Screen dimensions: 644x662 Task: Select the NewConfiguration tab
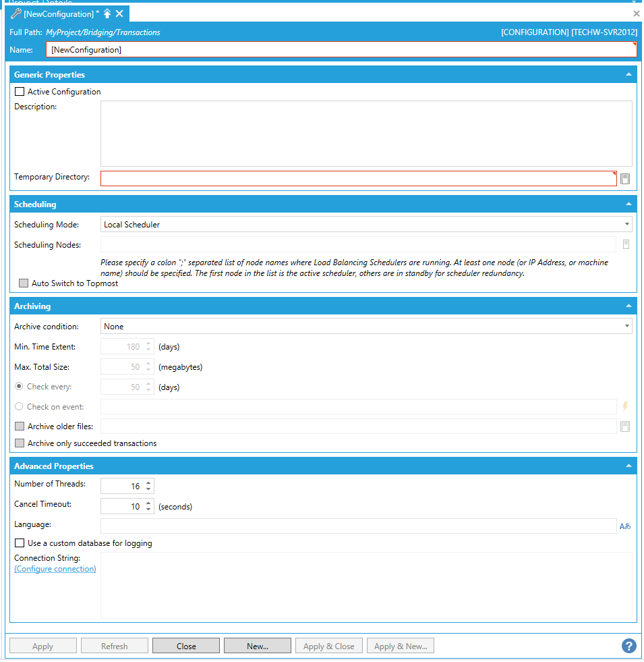pos(57,13)
